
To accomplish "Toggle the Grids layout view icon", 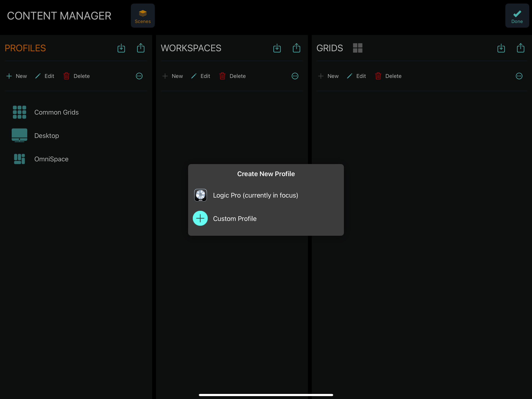I will click(357, 48).
